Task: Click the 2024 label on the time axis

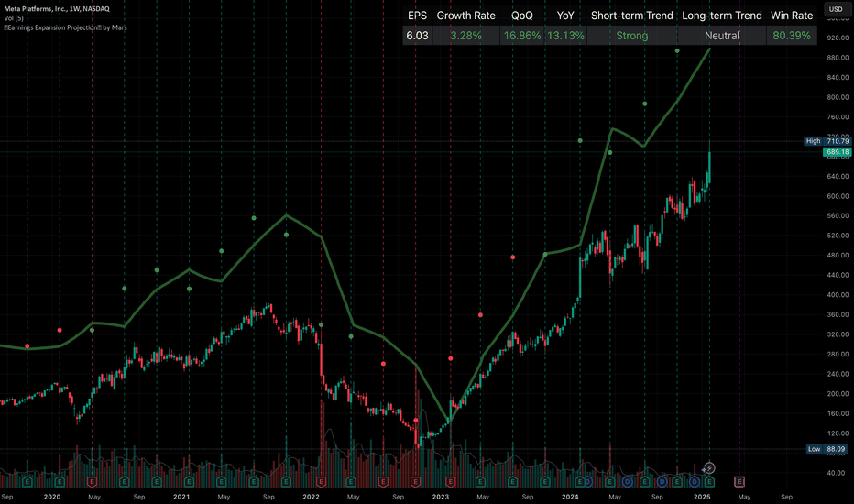Action: [x=570, y=497]
